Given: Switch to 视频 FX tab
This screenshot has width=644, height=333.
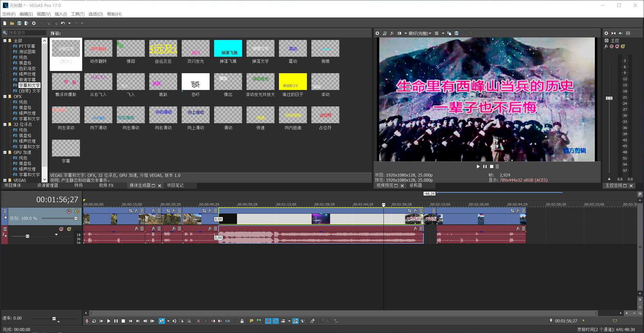Looking at the screenshot, I should pos(106,185).
